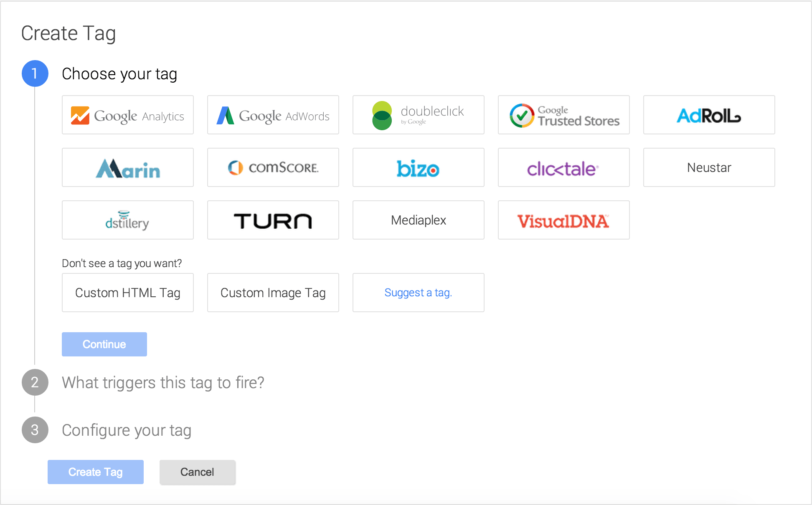Image resolution: width=812 pixels, height=505 pixels.
Task: Select the Google Analytics tag
Action: point(127,115)
